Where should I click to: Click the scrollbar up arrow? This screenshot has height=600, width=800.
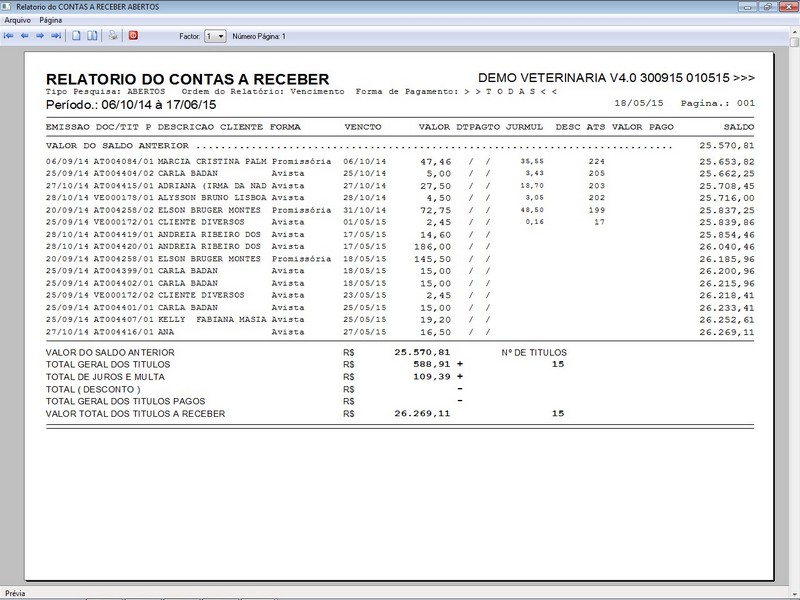[x=795, y=32]
